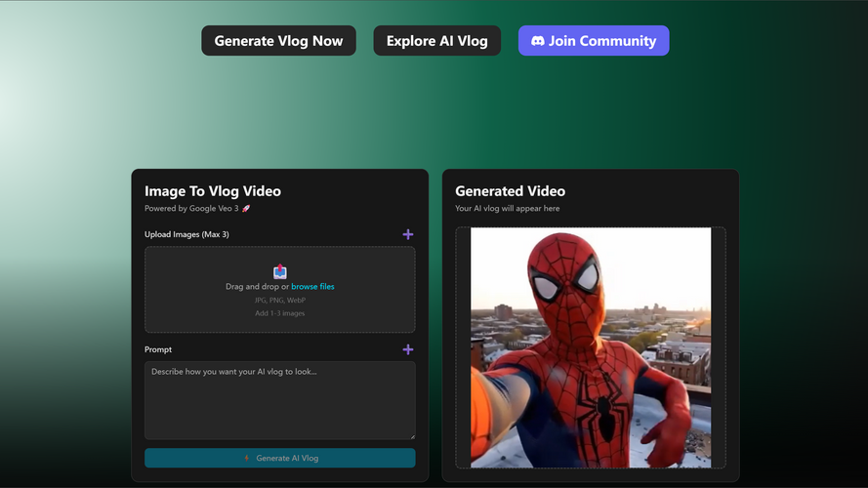Click the Generate Vlog Now button

click(x=278, y=40)
